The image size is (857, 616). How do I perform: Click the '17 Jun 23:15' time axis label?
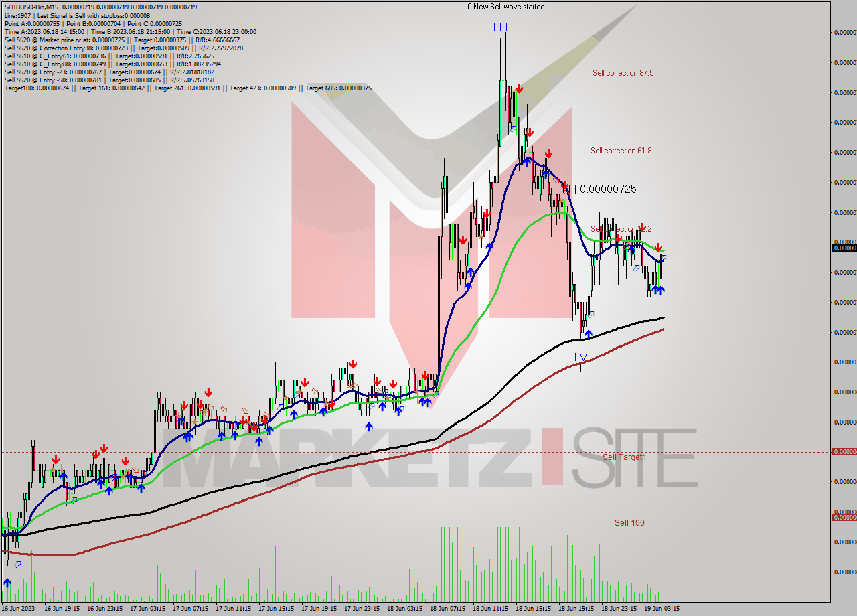(x=362, y=609)
